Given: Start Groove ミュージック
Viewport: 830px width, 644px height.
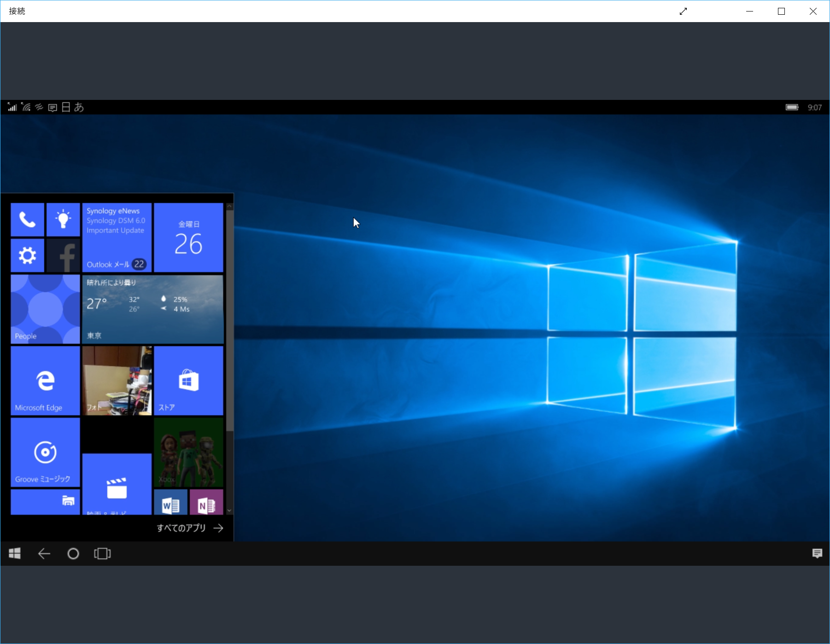Looking at the screenshot, I should point(45,452).
